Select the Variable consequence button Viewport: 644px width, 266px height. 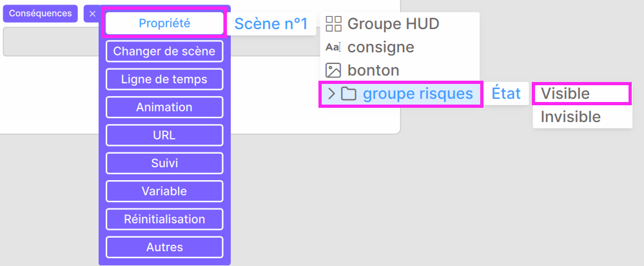point(164,191)
